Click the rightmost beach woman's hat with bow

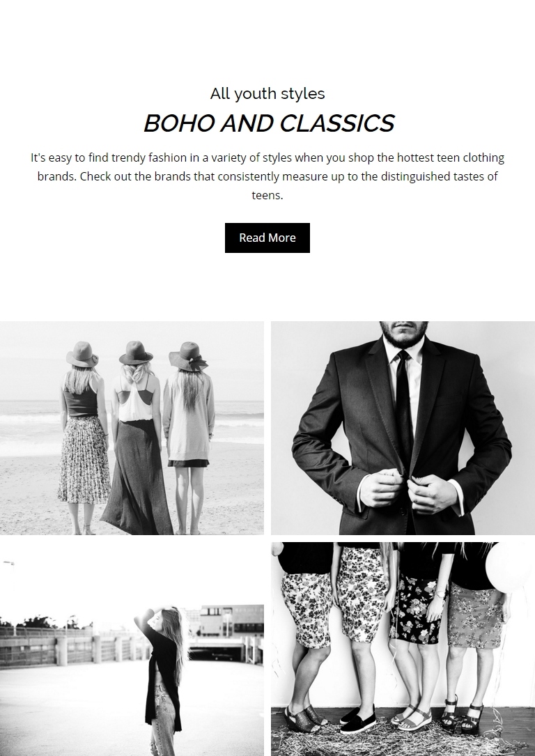pyautogui.click(x=189, y=356)
